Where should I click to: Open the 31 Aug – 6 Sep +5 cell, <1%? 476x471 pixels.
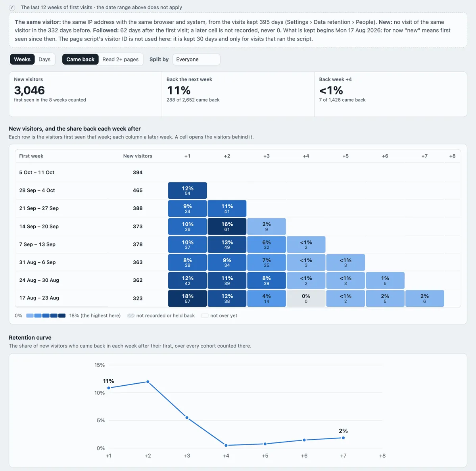pyautogui.click(x=345, y=262)
